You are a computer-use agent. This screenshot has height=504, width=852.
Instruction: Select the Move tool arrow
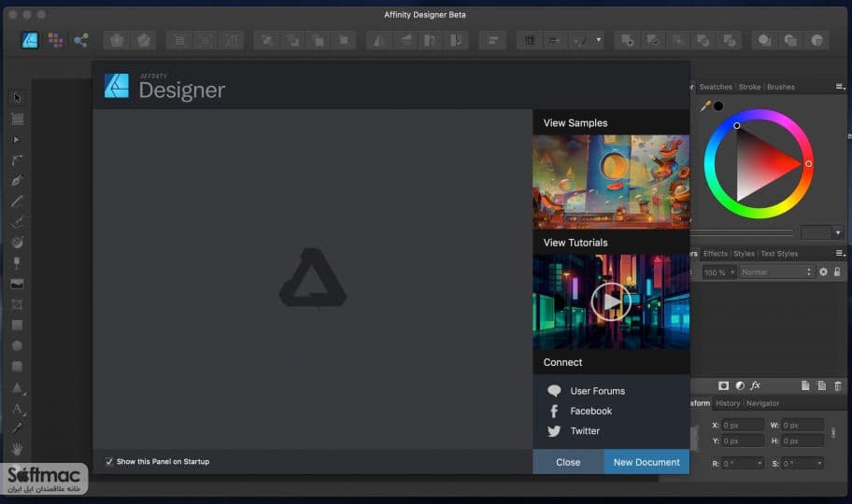coord(17,98)
